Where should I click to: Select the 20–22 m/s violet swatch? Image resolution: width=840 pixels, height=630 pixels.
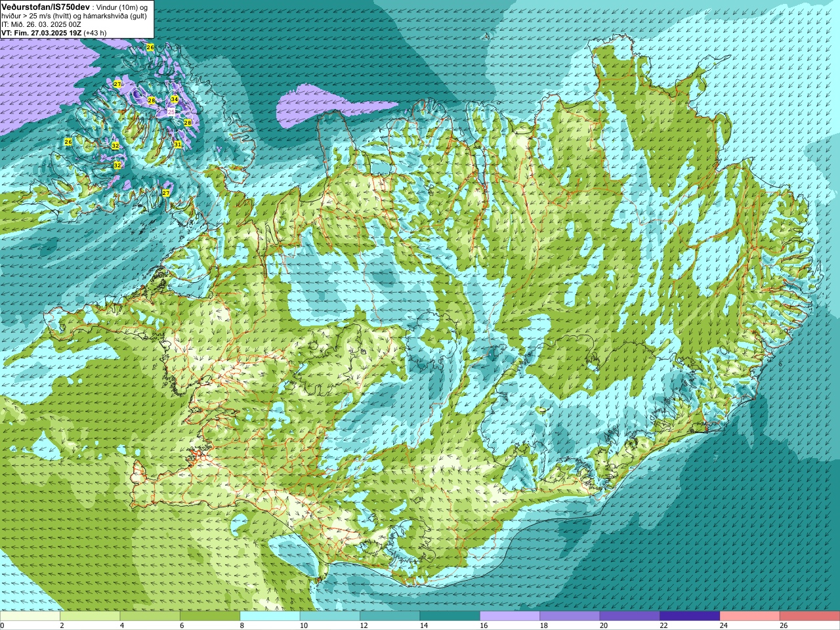pos(630,616)
